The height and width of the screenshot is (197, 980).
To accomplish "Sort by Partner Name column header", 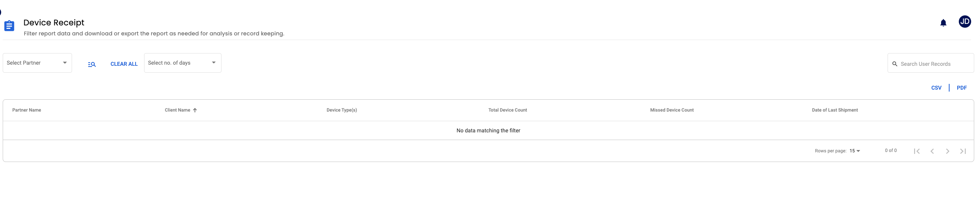I will click(27, 110).
